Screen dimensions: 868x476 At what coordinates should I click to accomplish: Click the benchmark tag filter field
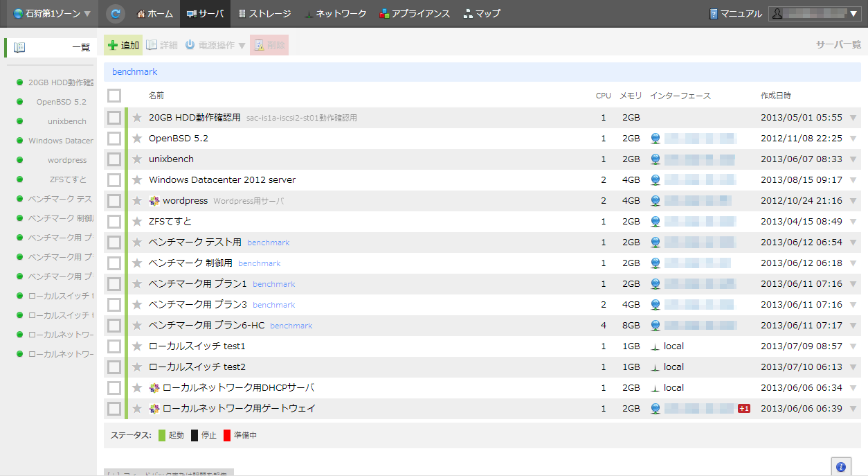tap(482, 72)
